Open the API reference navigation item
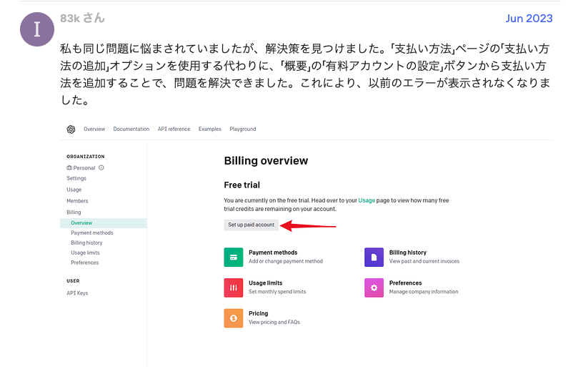588x367 pixels. tap(174, 129)
